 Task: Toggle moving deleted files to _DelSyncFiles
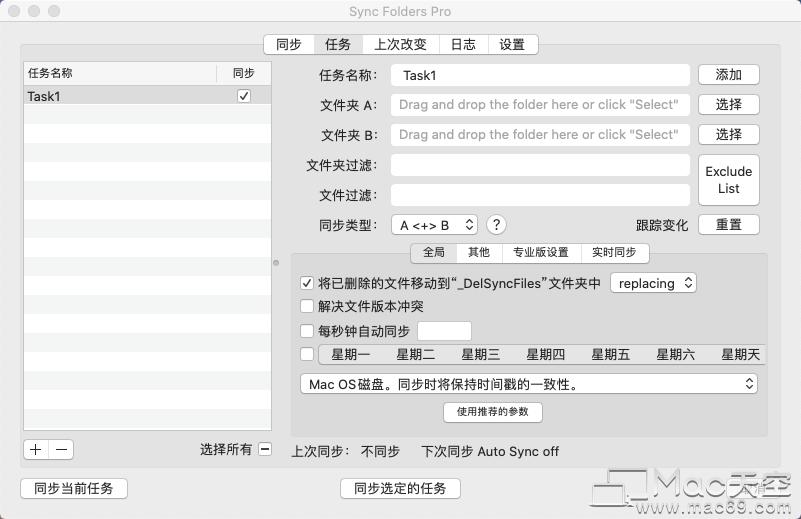tap(307, 283)
